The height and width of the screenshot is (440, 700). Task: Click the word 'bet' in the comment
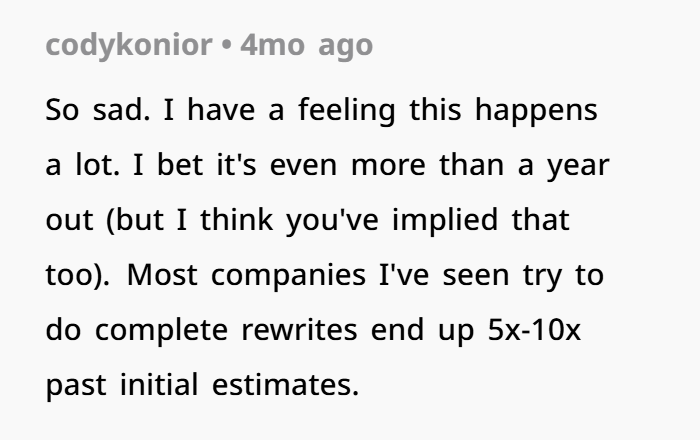click(180, 165)
